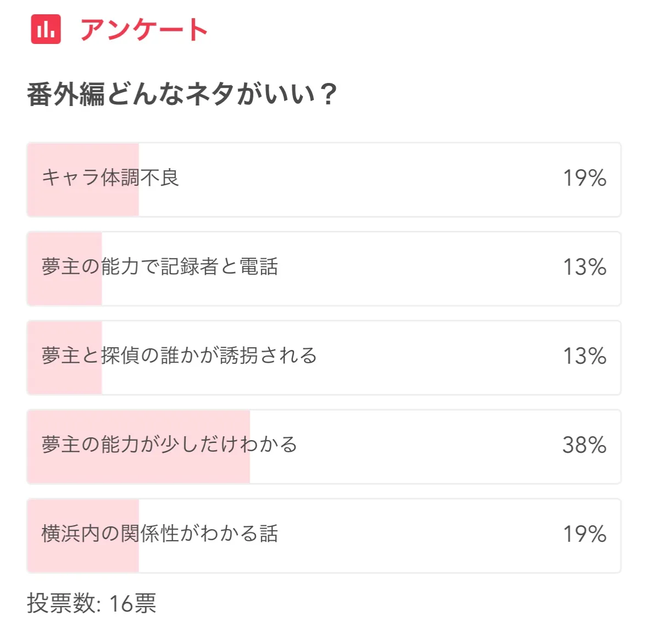The height and width of the screenshot is (644, 648).
Task: Click 19% beside キャラ体調不良
Action: tap(584, 178)
